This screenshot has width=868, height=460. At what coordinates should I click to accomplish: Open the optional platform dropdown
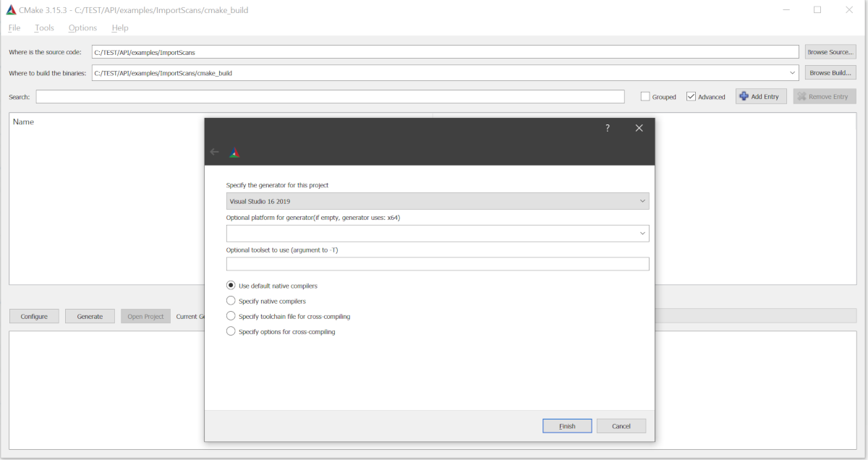[x=438, y=233]
